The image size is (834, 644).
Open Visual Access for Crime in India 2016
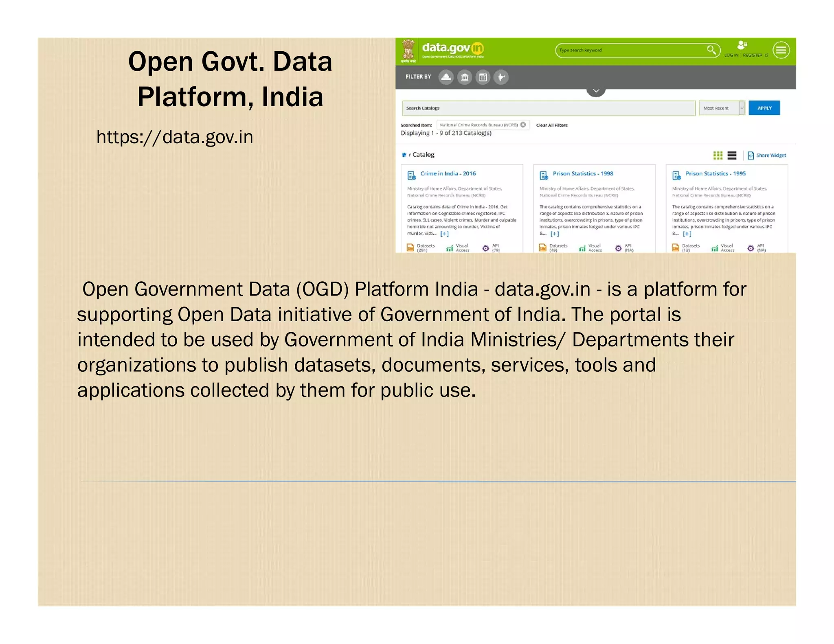click(458, 248)
